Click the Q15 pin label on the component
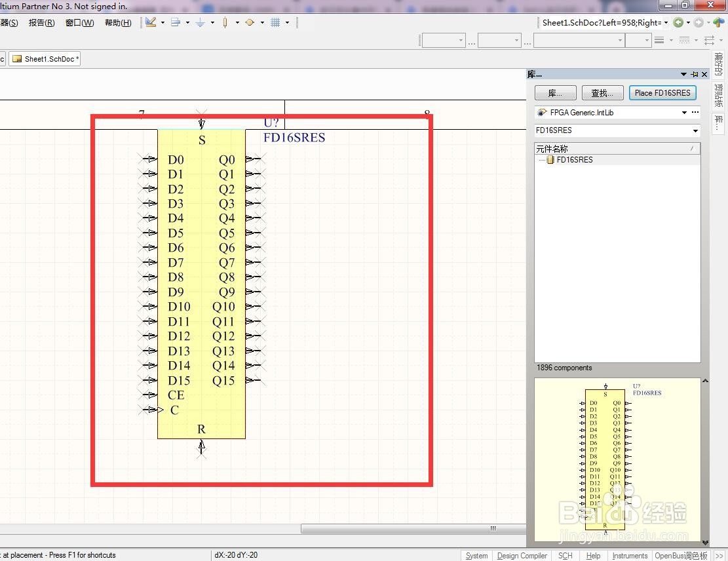728x561 pixels. 224,380
